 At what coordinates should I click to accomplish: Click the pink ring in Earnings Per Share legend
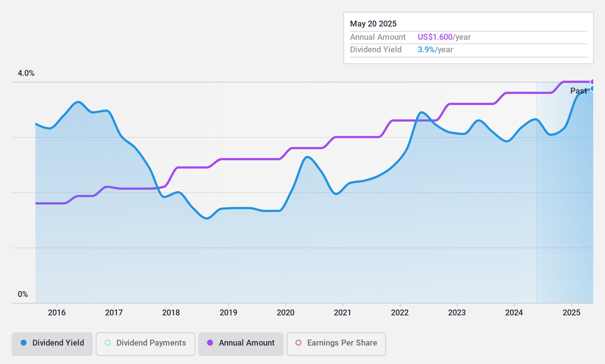tap(298, 343)
